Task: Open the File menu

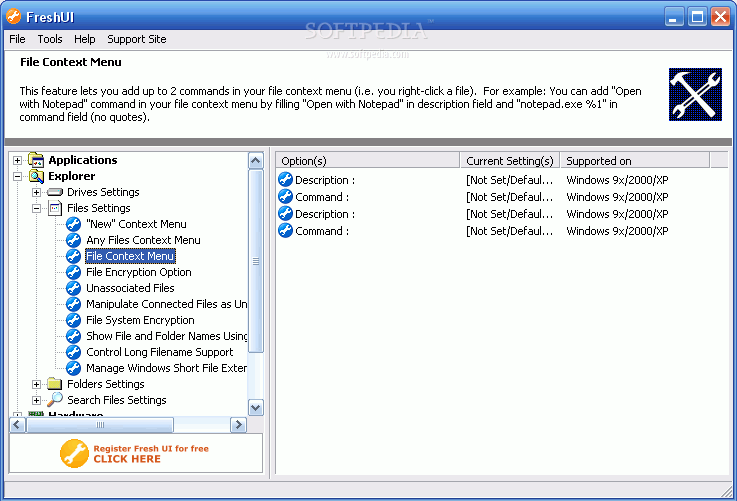Action: [17, 39]
